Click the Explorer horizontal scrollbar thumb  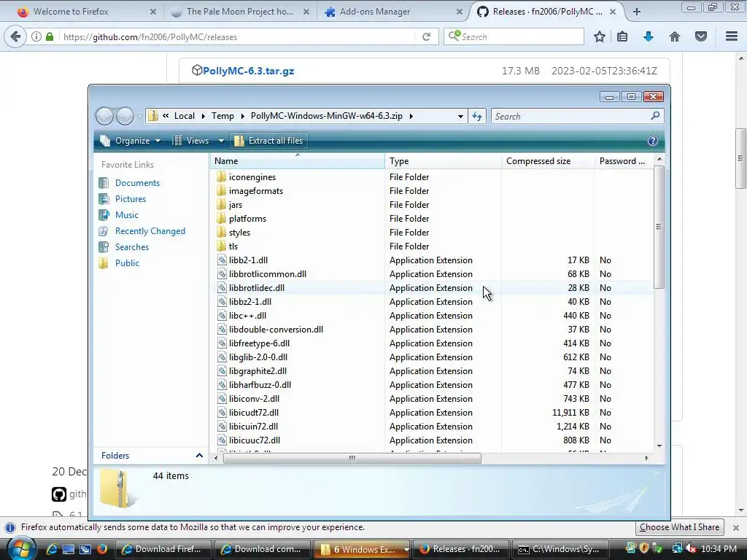pos(352,458)
